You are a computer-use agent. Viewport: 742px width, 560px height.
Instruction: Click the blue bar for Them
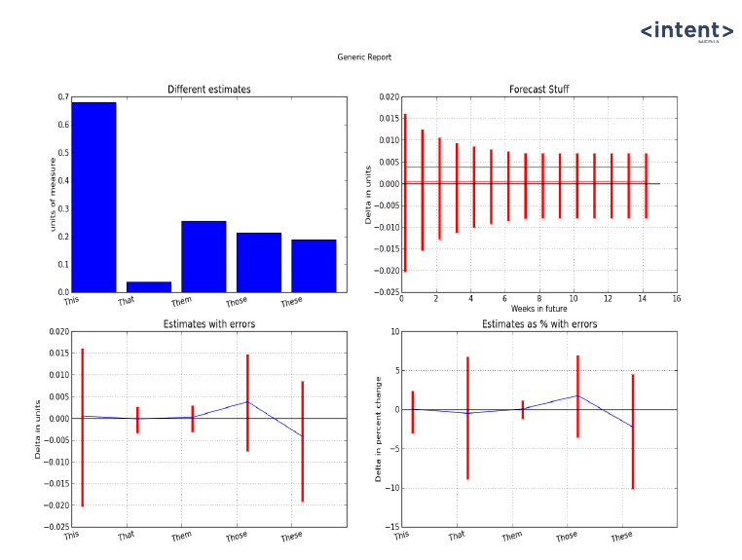click(x=204, y=256)
